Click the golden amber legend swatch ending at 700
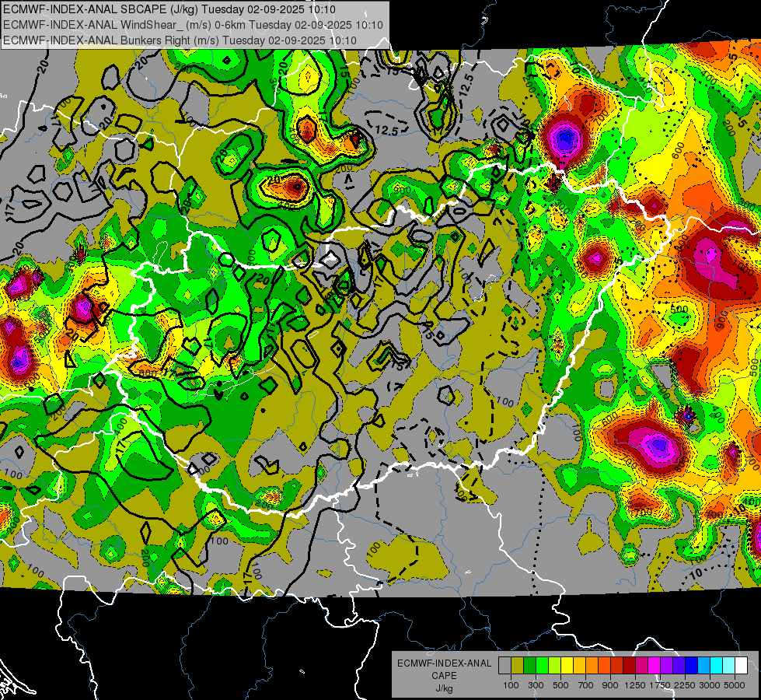Image resolution: width=761 pixels, height=700 pixels. point(579,666)
